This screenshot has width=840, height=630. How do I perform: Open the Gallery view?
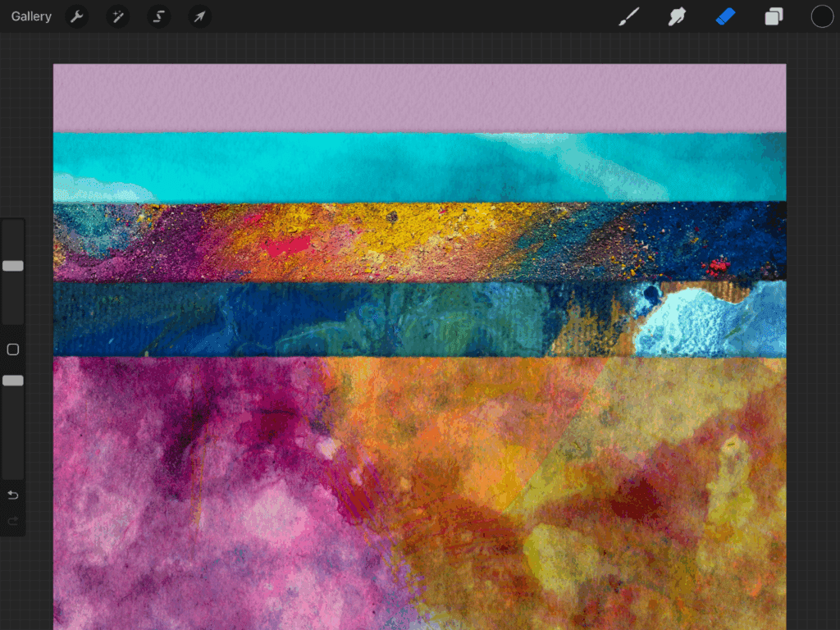point(31,16)
